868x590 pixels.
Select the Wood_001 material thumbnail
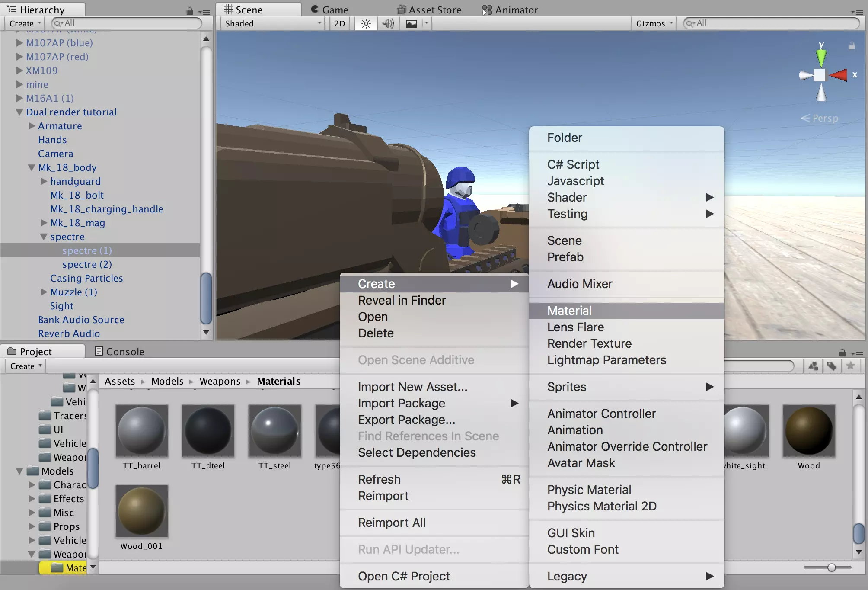pyautogui.click(x=141, y=511)
